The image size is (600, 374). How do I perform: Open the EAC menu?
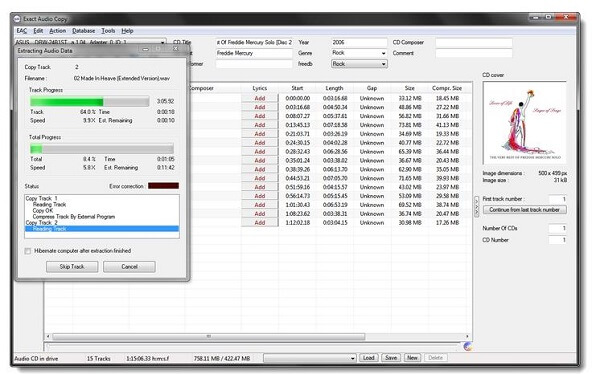(x=21, y=31)
